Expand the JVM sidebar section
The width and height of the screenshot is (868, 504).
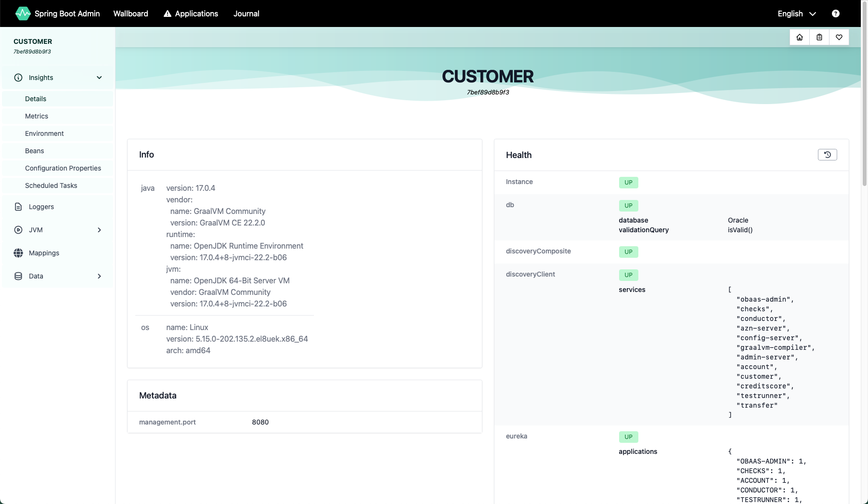pos(99,230)
